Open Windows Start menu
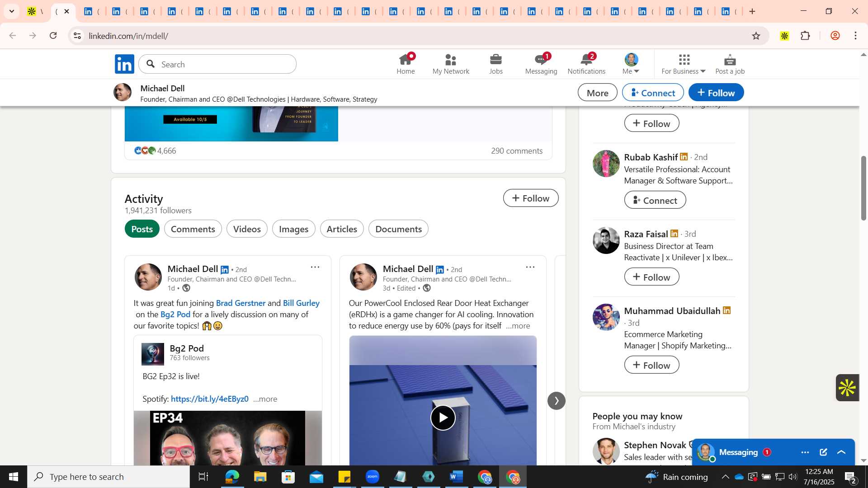This screenshot has height=488, width=868. click(14, 477)
